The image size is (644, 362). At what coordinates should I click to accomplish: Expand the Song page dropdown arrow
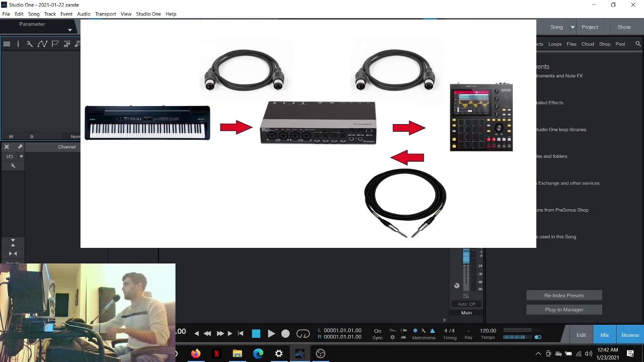[573, 27]
